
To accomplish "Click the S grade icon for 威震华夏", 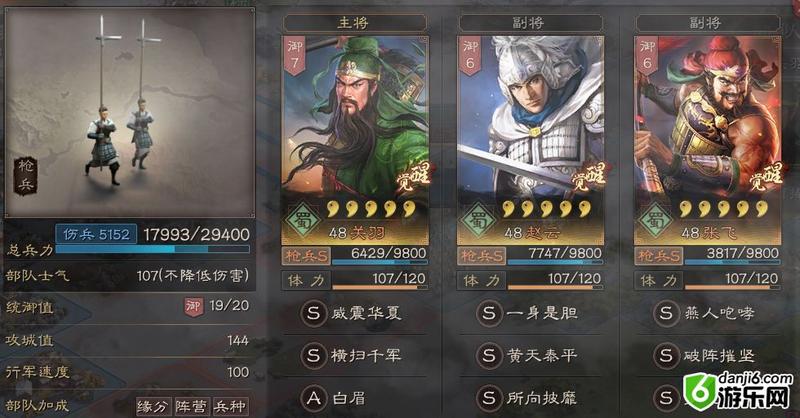I will 313,313.
